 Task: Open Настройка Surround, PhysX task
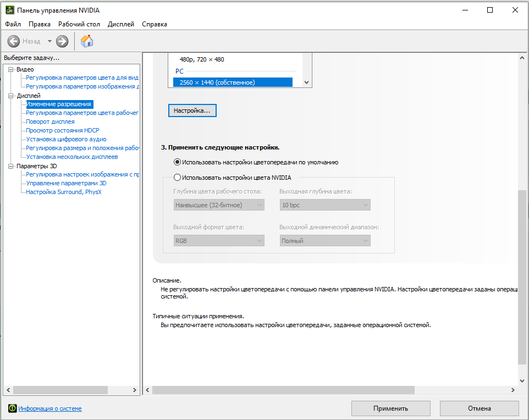(x=64, y=192)
